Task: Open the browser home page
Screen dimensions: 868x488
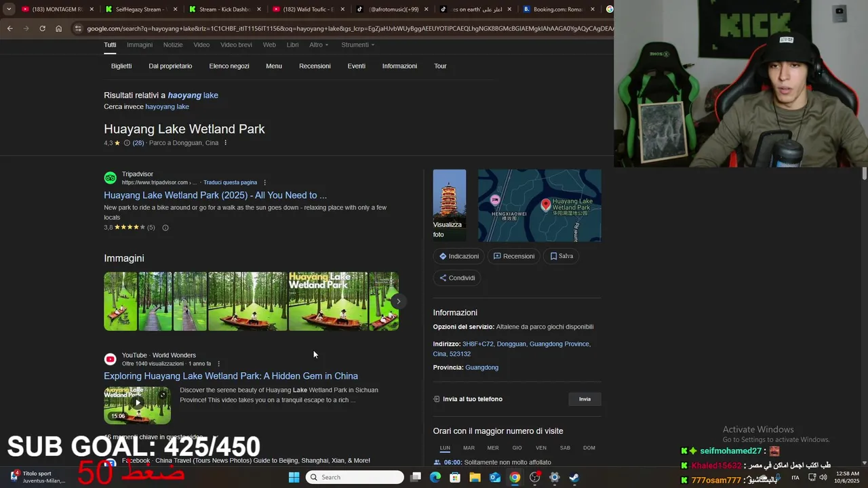Action: pos(58,28)
